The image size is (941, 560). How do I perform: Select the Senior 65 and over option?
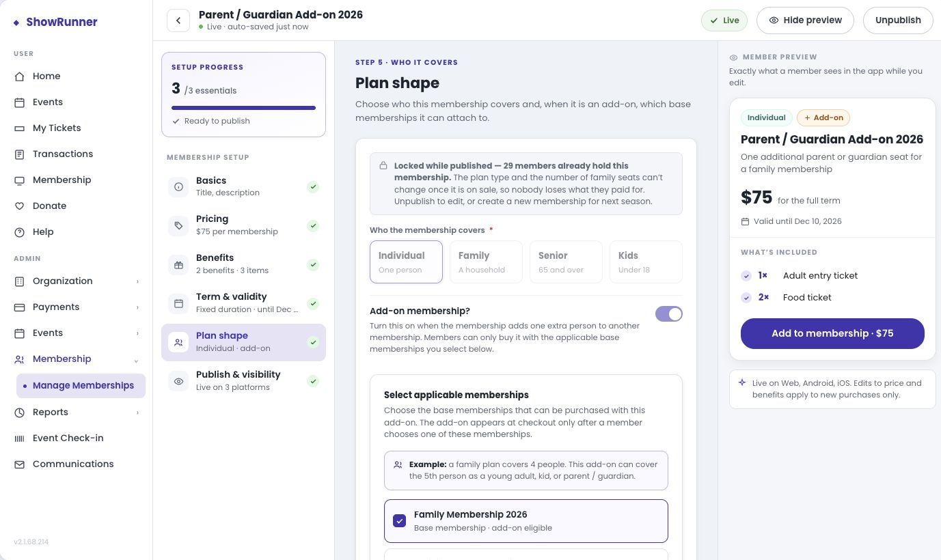coord(566,262)
